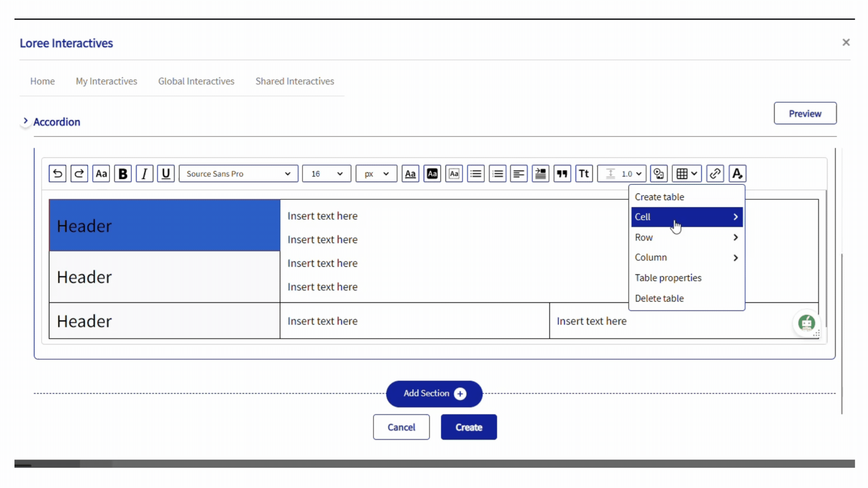This screenshot has height=488, width=868.
Task: Open the Tt text transform icon
Action: tap(584, 174)
